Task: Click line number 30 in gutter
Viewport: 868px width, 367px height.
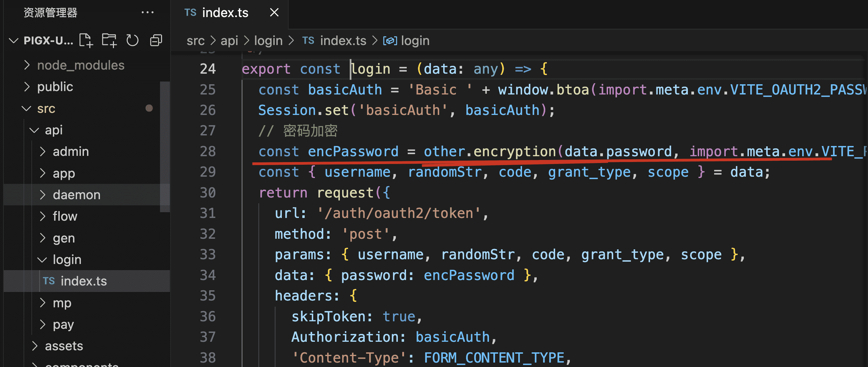Action: (207, 193)
